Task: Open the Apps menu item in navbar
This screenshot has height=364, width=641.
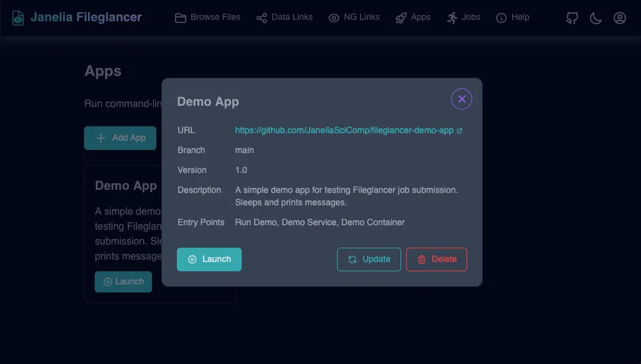Action: (x=413, y=17)
